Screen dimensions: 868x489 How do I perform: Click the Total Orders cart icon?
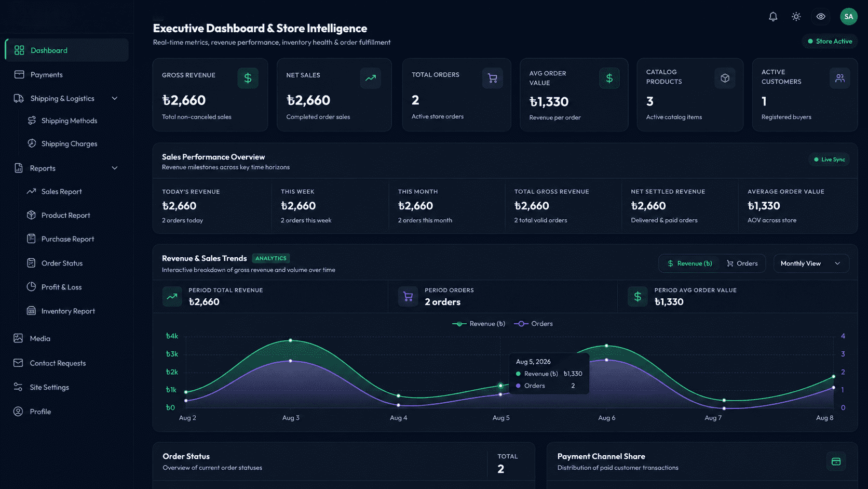[x=493, y=78]
